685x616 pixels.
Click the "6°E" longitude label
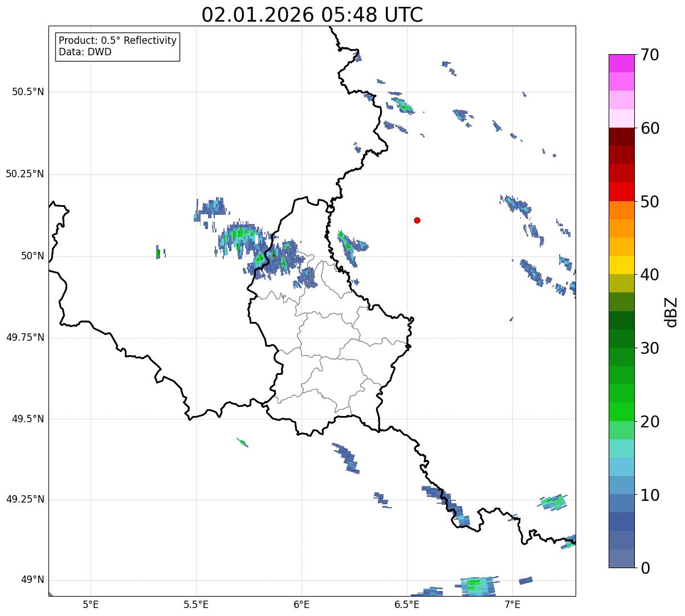[301, 604]
